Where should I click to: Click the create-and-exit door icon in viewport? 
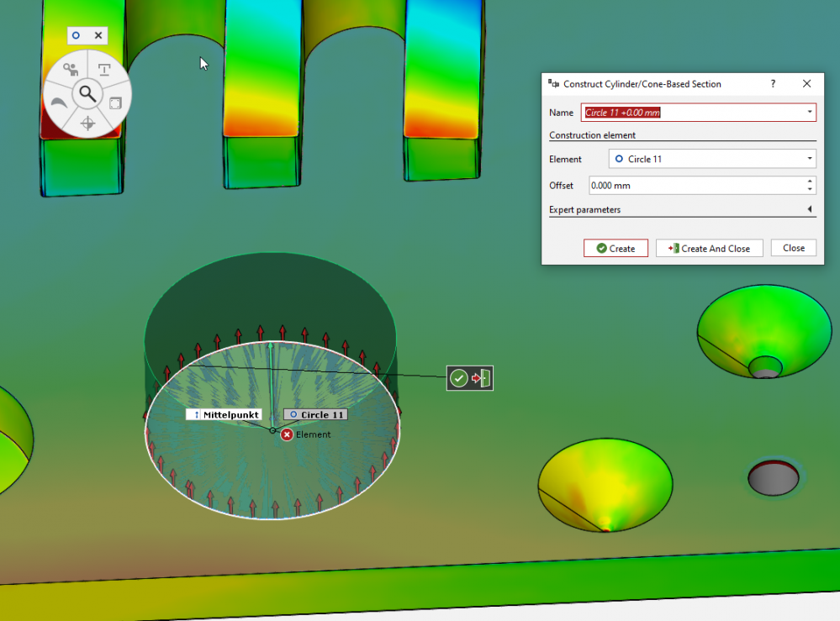pos(481,379)
